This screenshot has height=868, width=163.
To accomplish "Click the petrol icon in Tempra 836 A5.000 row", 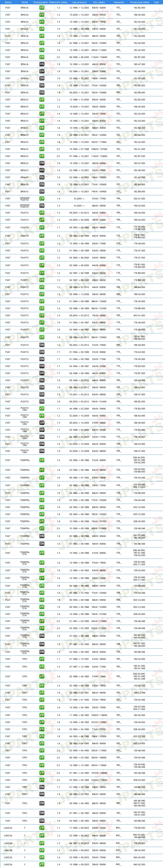I will point(42,522).
